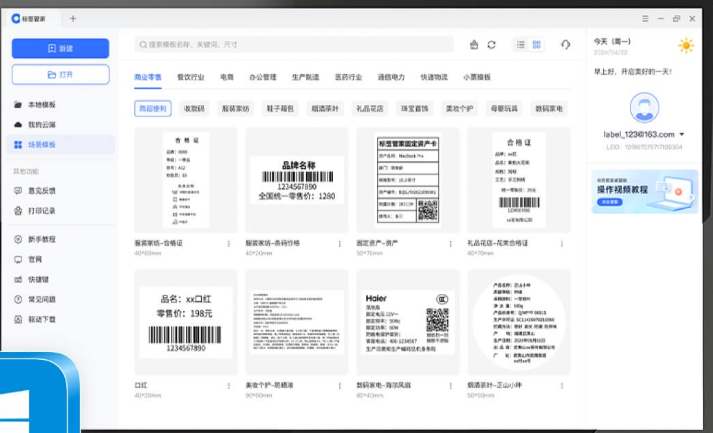Open the 服装家纺-条码价格 template thumbnail
This screenshot has width=713, height=433.
[x=297, y=180]
